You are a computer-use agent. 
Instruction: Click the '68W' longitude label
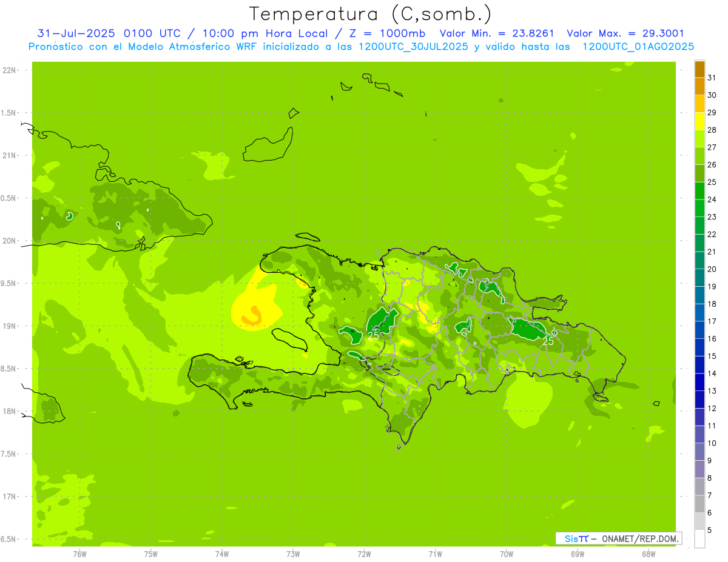point(649,554)
